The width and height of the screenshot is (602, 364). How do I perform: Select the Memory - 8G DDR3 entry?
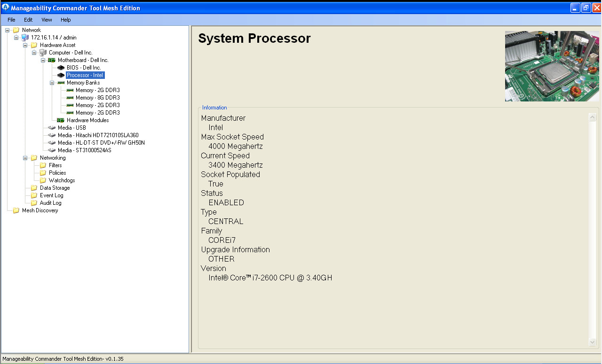pyautogui.click(x=98, y=98)
